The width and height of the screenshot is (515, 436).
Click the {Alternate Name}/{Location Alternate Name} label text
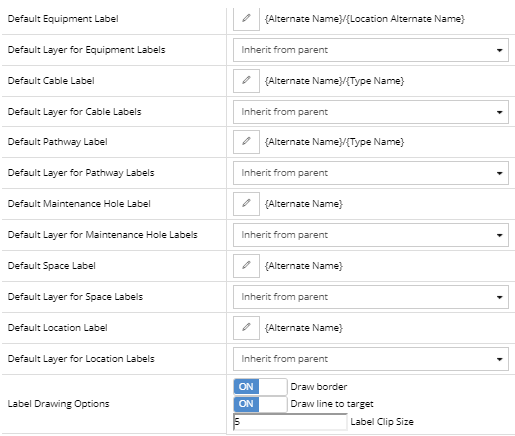click(365, 19)
